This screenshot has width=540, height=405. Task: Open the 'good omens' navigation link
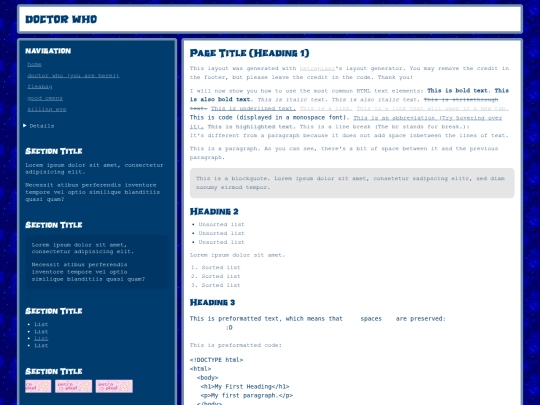pyautogui.click(x=45, y=98)
